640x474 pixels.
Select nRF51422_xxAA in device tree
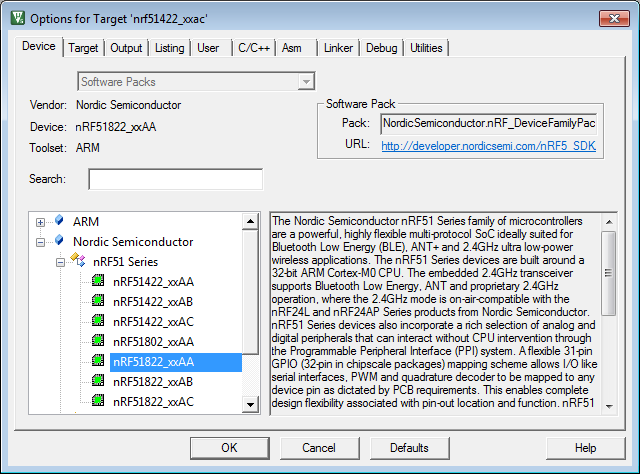pos(153,282)
